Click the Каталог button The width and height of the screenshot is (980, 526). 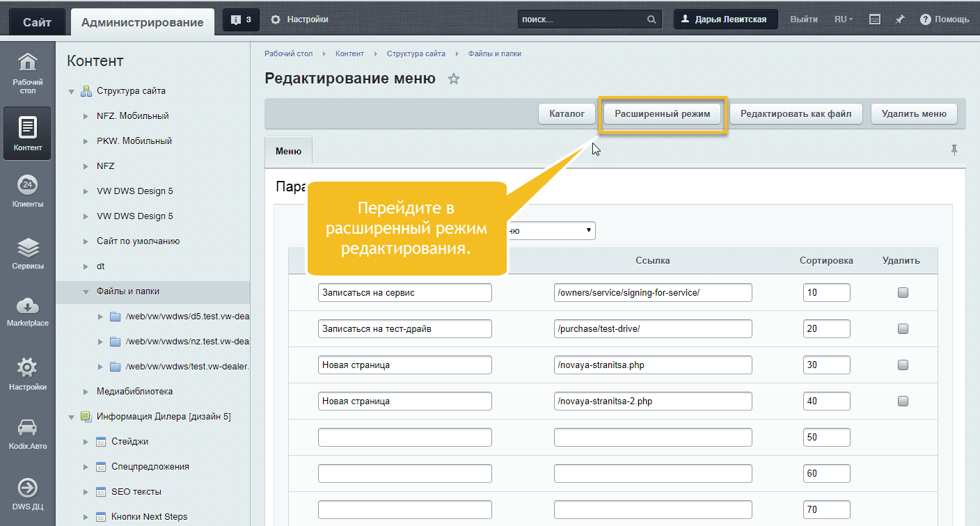pyautogui.click(x=567, y=114)
